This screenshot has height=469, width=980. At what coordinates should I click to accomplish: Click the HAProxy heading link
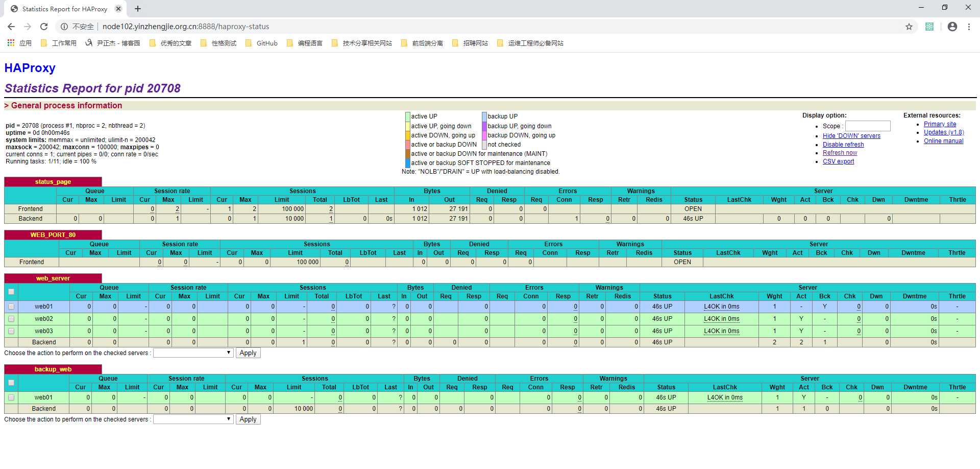pos(30,68)
